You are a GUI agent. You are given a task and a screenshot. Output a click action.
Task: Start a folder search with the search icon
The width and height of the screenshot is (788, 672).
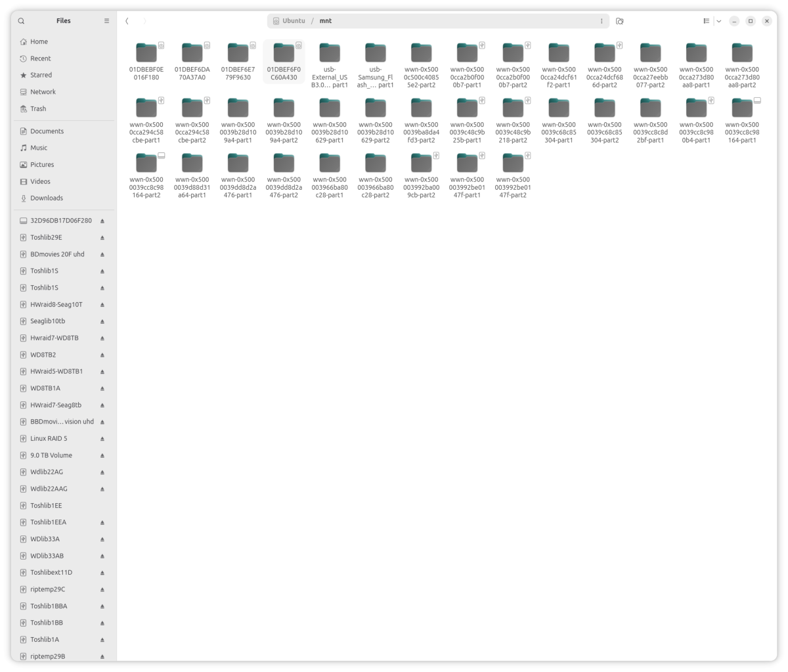pyautogui.click(x=21, y=20)
